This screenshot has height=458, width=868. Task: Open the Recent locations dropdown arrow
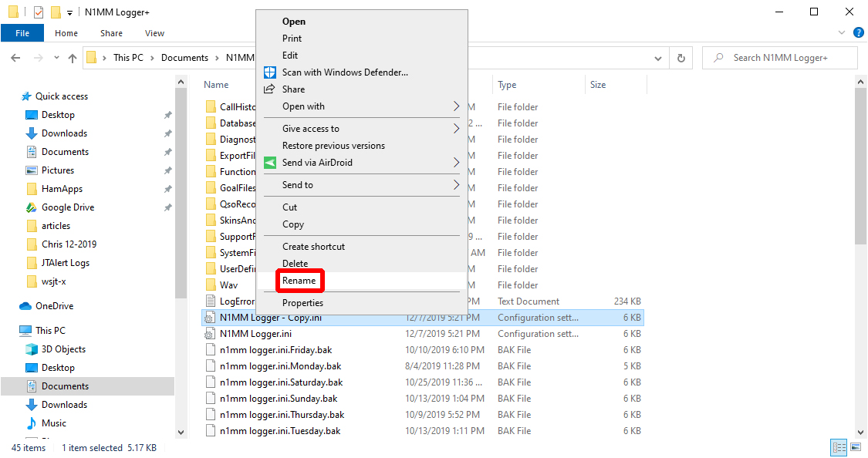(56, 58)
